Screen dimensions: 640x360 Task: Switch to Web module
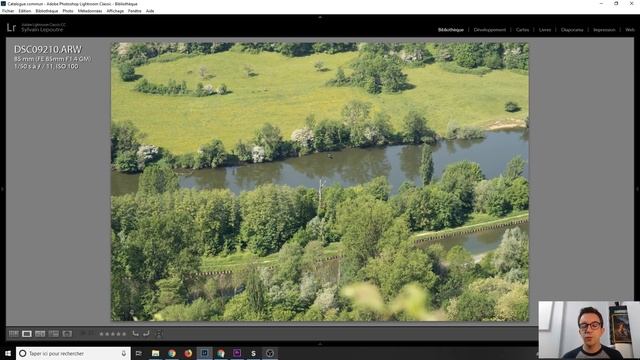pyautogui.click(x=630, y=30)
